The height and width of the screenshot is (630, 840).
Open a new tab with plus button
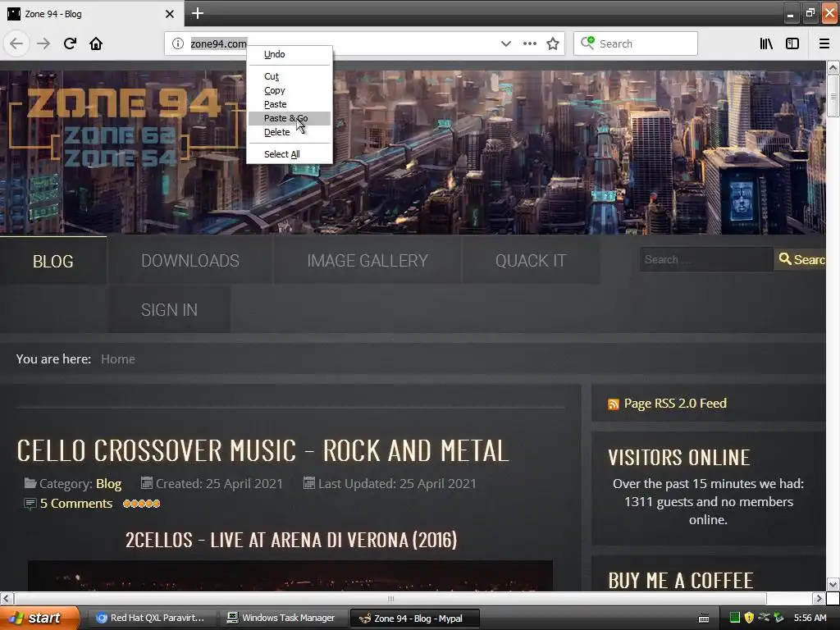pos(198,13)
